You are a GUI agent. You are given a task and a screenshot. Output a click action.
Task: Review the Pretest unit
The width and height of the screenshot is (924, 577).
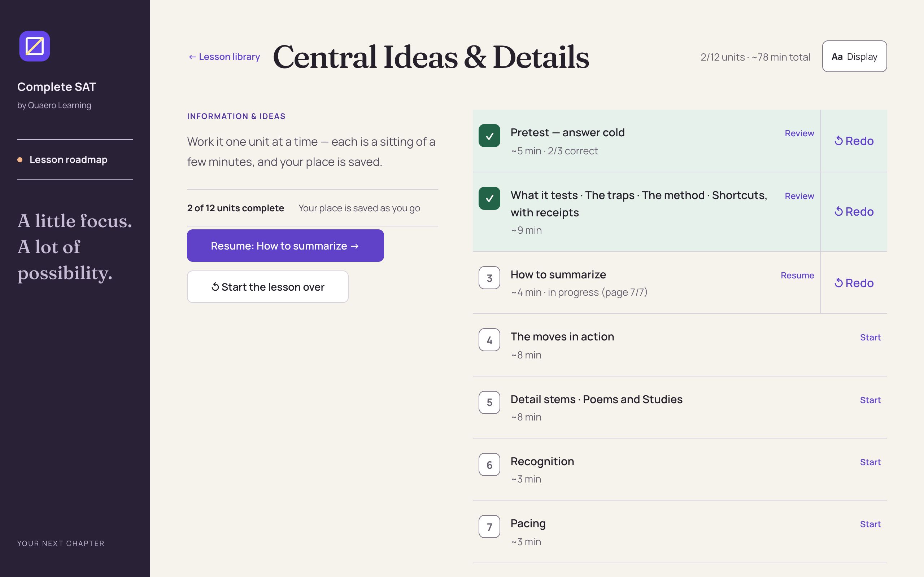799,133
